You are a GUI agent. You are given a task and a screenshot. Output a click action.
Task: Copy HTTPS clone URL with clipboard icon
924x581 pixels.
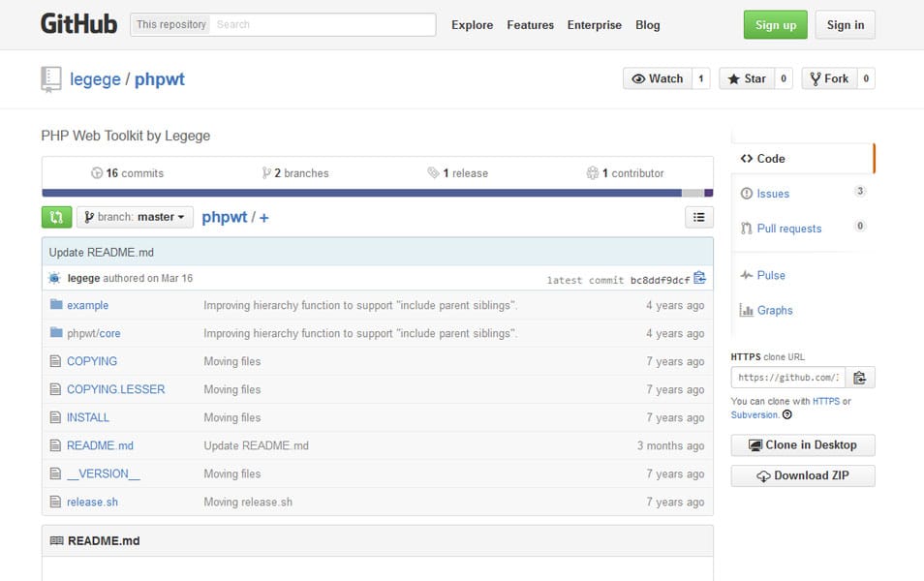click(860, 377)
